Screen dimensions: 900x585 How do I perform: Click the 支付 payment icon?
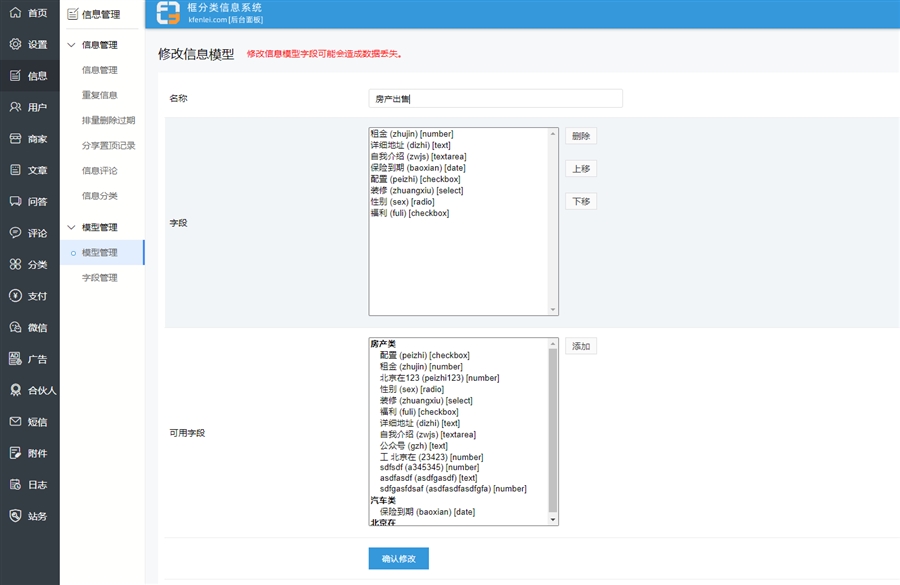(15, 296)
